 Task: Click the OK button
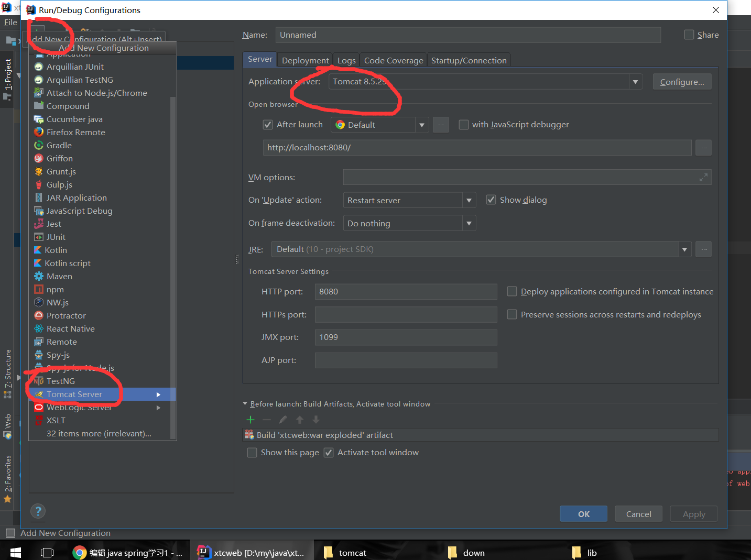(x=583, y=514)
